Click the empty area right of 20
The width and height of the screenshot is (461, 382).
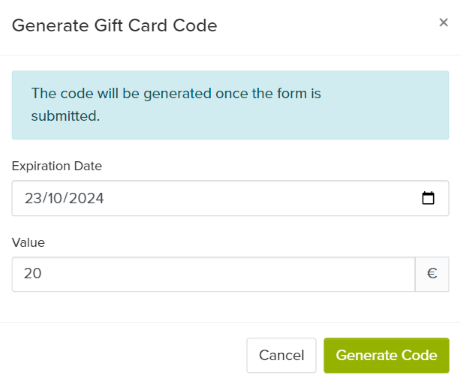click(227, 274)
